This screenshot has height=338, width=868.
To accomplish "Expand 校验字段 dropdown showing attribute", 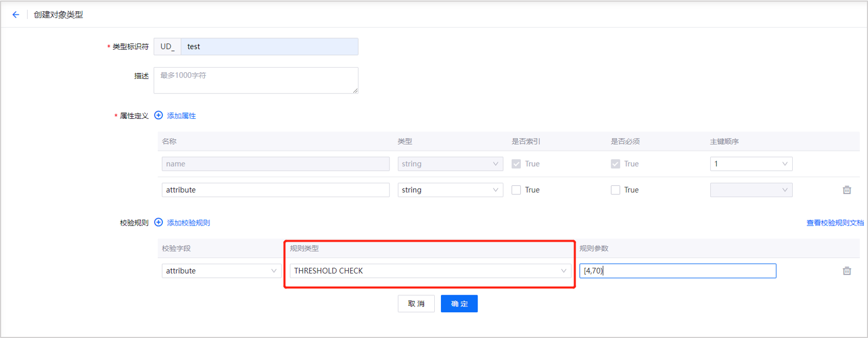I will click(x=221, y=271).
